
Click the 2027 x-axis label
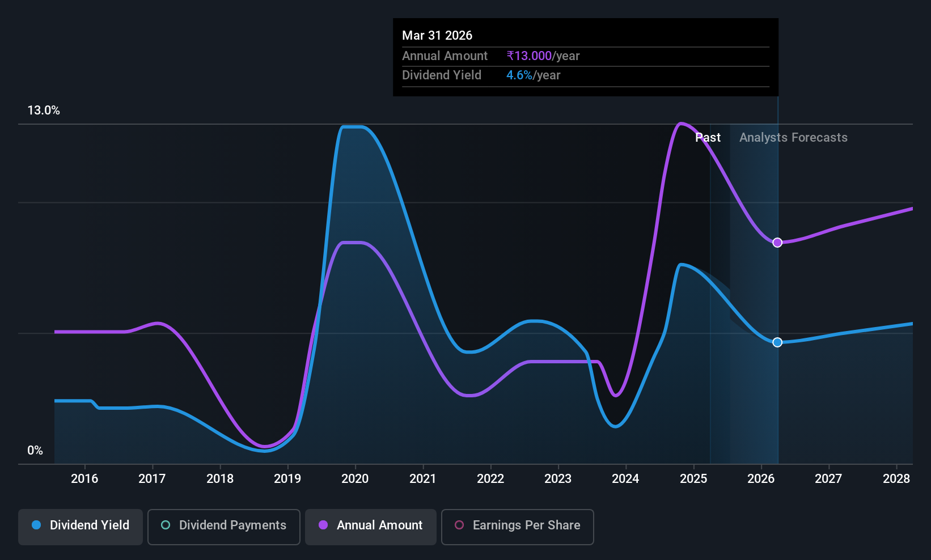(x=828, y=479)
